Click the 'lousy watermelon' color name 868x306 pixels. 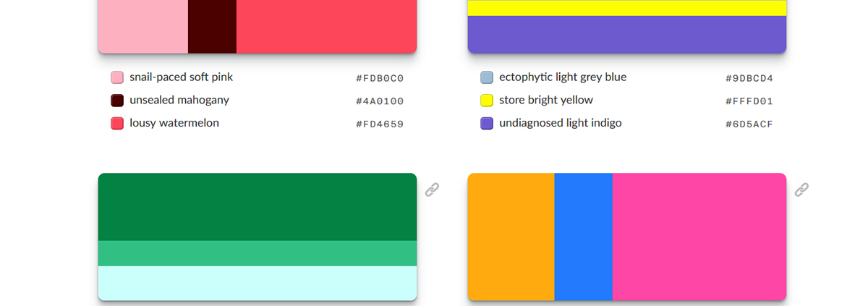click(x=174, y=123)
